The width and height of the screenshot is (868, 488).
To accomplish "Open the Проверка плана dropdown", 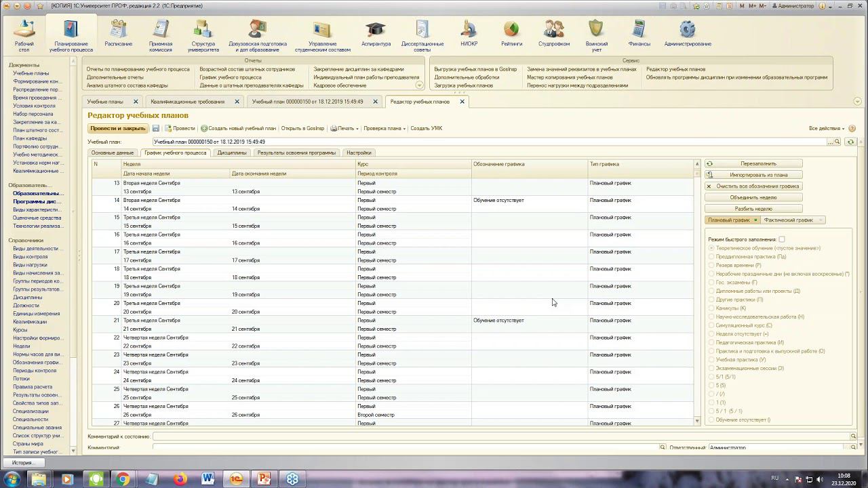I will click(x=384, y=128).
